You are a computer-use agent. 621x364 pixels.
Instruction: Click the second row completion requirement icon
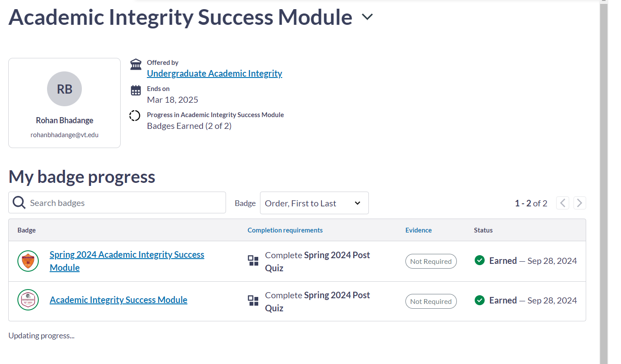point(253,300)
